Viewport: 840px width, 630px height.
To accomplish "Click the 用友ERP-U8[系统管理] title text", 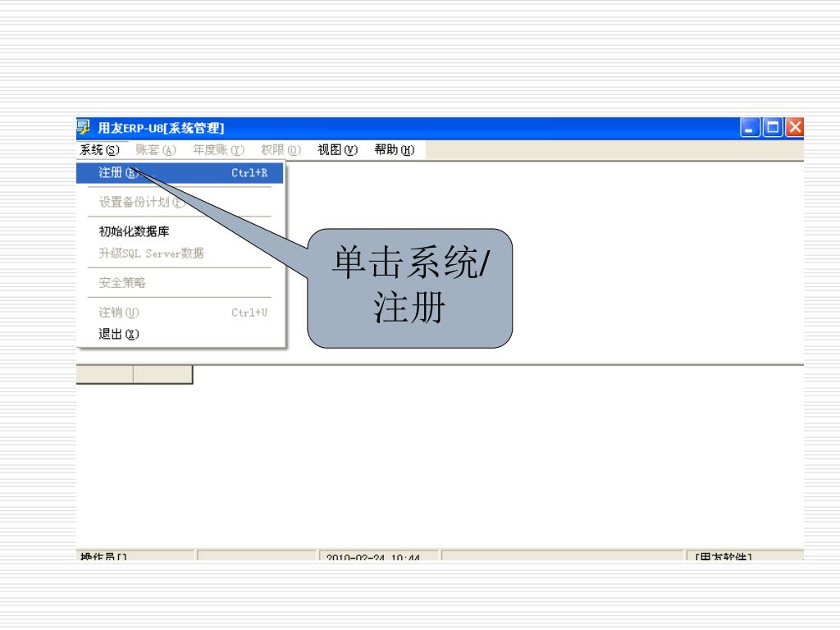I will click(x=161, y=128).
